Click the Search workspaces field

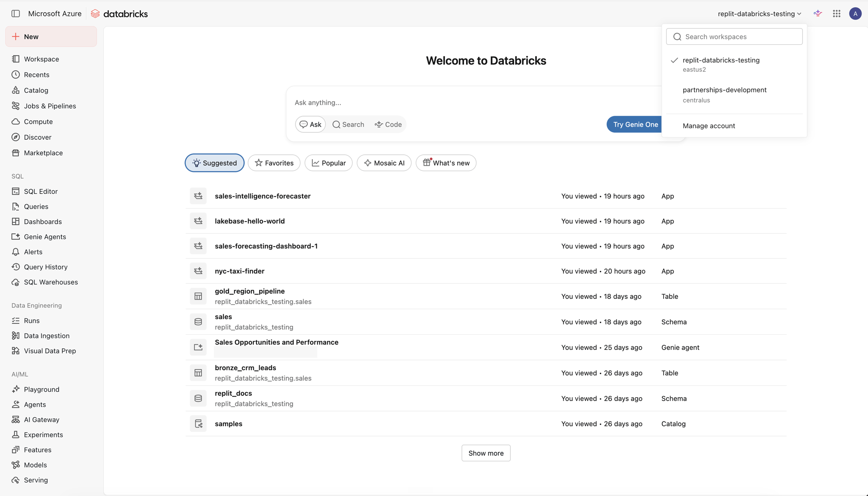(734, 36)
